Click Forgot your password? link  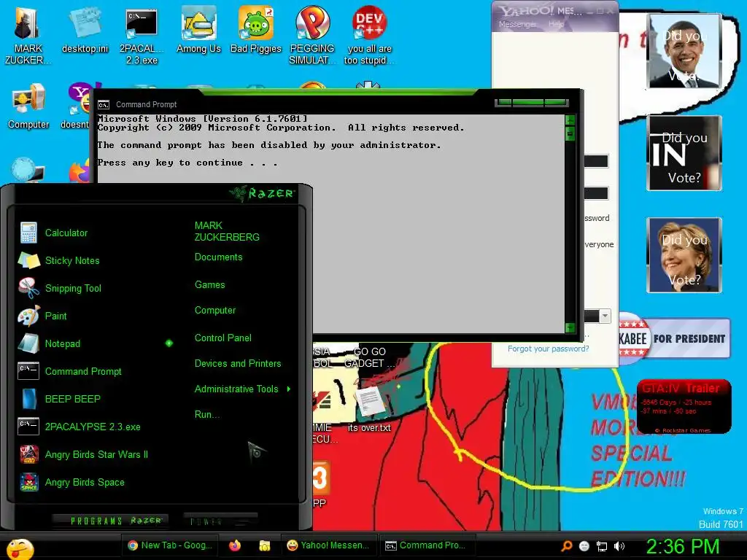point(548,349)
